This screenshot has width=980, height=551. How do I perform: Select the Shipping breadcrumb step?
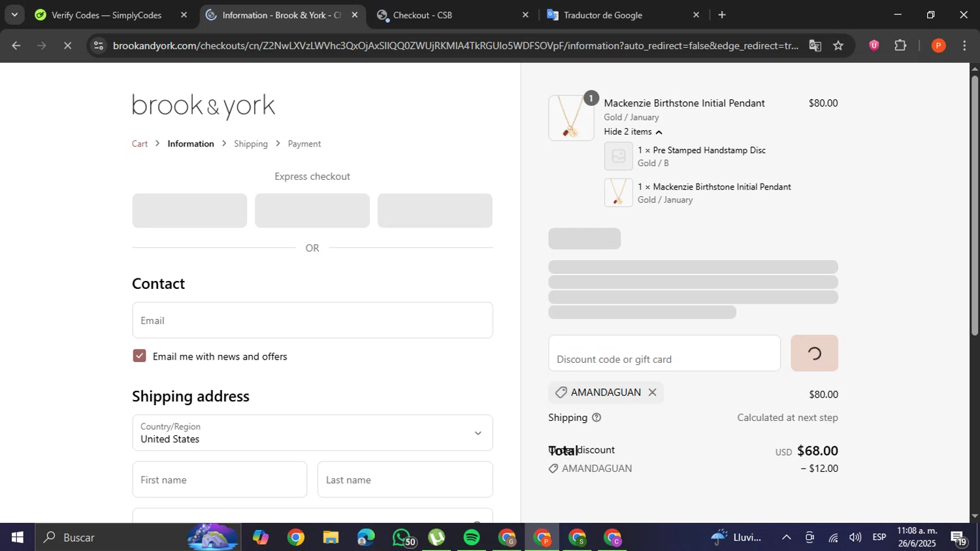251,144
